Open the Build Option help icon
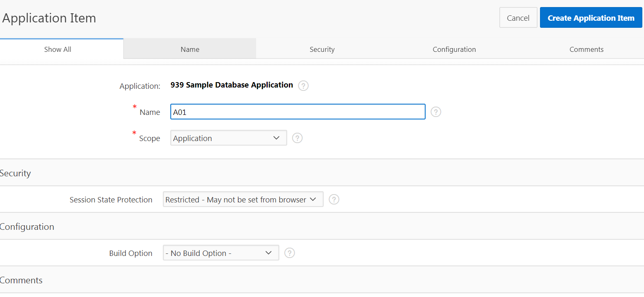Screen dimensions: 644x297 tap(289, 253)
